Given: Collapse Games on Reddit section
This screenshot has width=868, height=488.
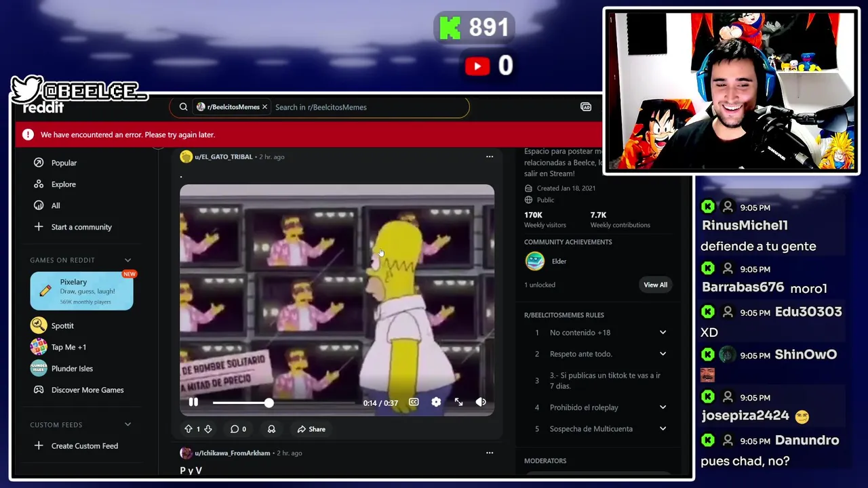Looking at the screenshot, I should pyautogui.click(x=127, y=260).
